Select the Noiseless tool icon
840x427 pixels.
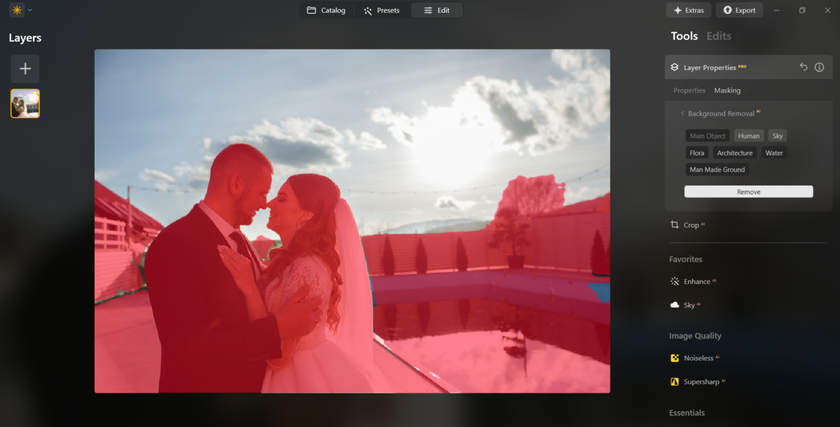(674, 358)
